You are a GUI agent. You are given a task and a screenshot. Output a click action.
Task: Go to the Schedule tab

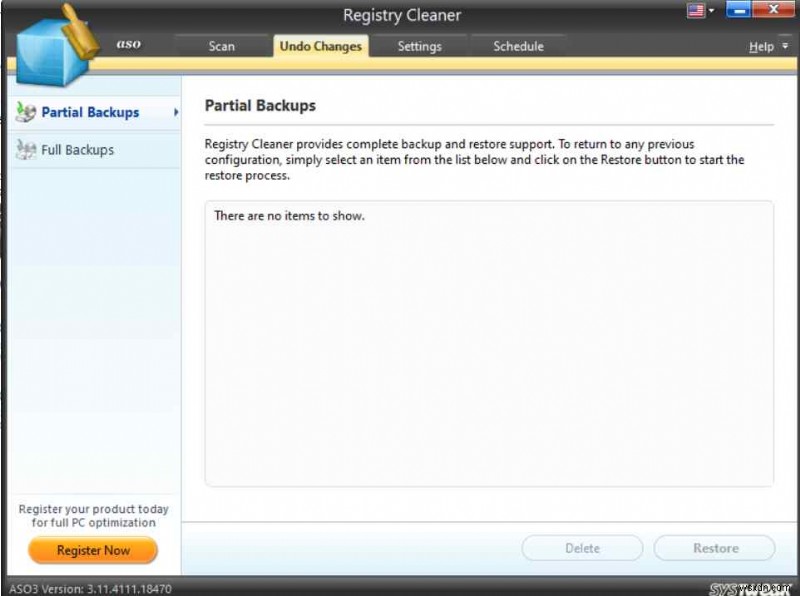[x=518, y=46]
